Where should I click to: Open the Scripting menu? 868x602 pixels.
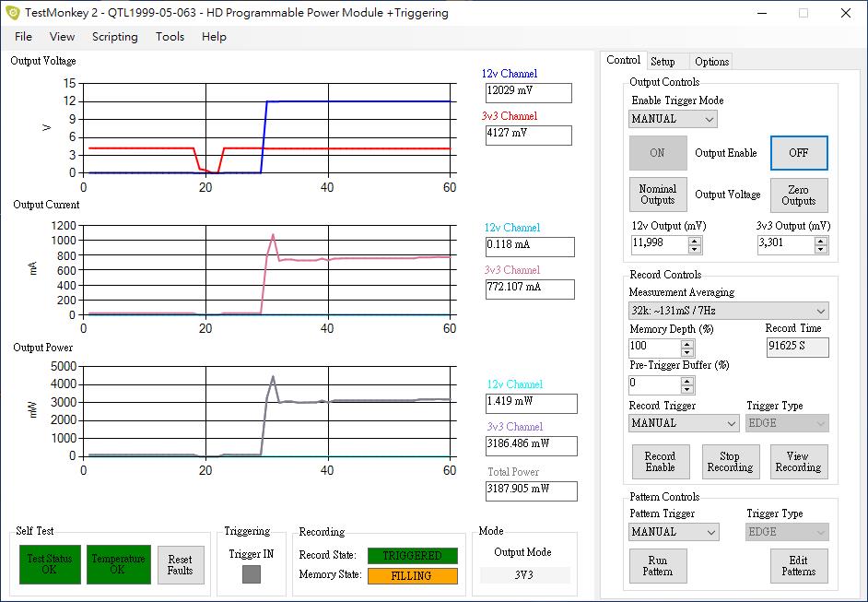(114, 37)
